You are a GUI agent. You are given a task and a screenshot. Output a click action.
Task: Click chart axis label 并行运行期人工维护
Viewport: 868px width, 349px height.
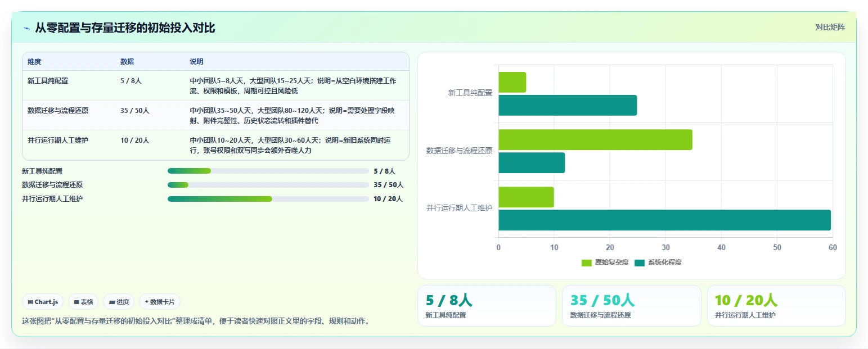(x=460, y=208)
